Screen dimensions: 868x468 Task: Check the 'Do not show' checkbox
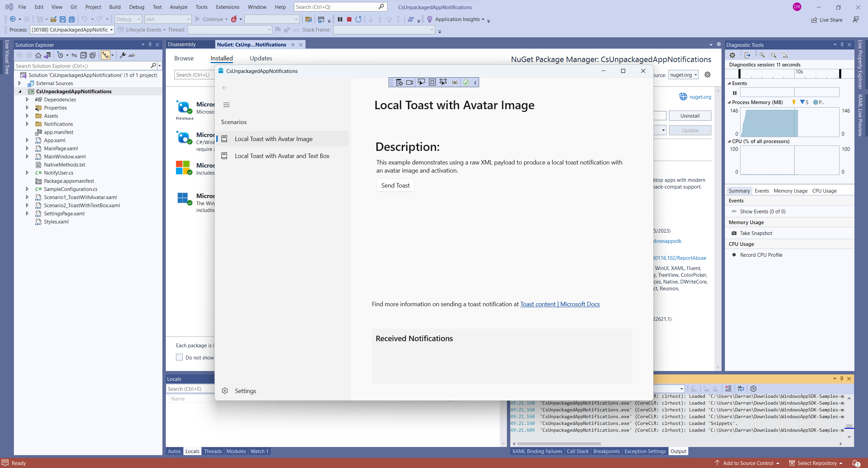click(x=179, y=357)
